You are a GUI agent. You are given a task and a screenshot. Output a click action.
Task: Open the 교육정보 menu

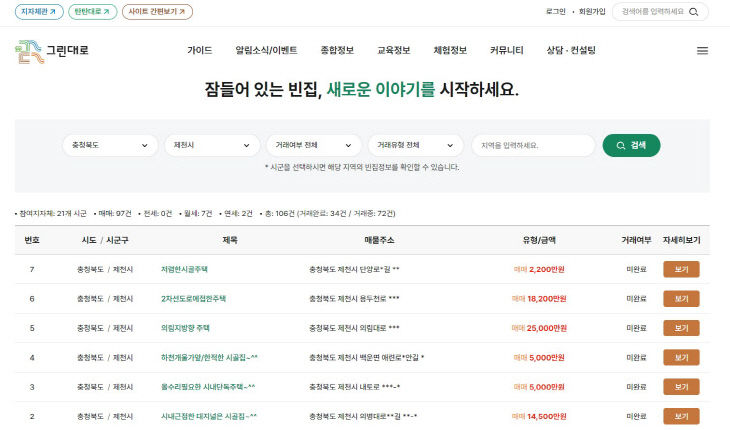pyautogui.click(x=393, y=50)
